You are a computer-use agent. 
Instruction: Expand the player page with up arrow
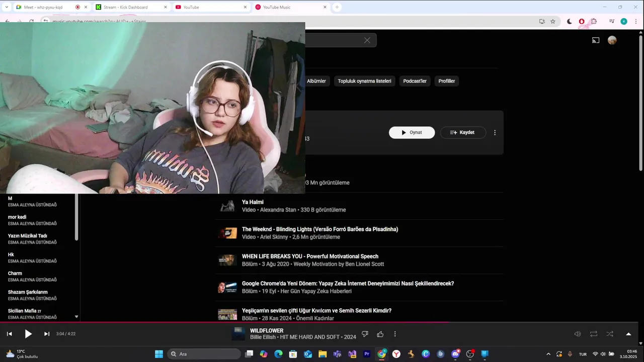[628, 334]
